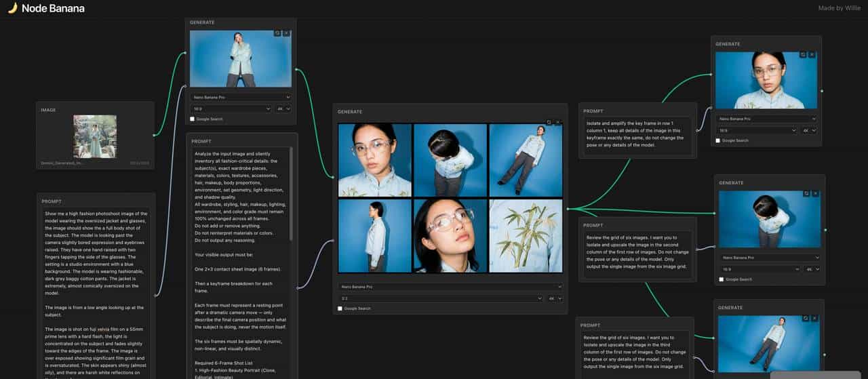Clear the full-body image in the bottom-right node
Screen dimensions: 868x379
click(x=814, y=318)
